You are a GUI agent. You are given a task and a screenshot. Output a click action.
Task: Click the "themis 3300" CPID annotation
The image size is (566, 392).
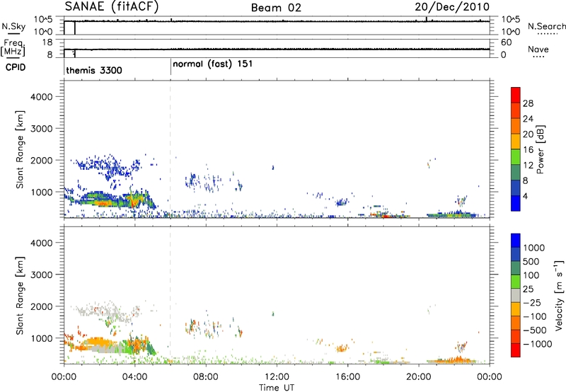pos(94,70)
